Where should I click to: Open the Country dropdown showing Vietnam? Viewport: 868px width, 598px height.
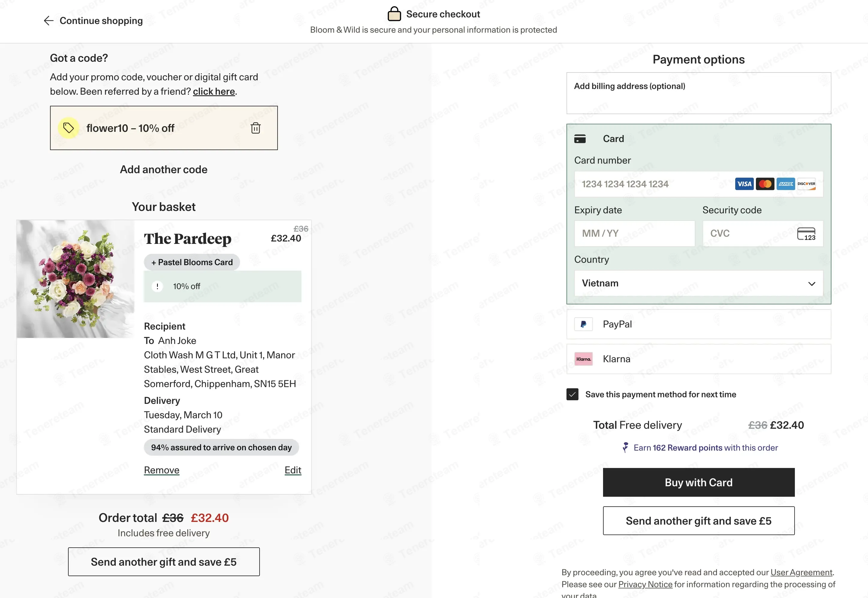(698, 283)
